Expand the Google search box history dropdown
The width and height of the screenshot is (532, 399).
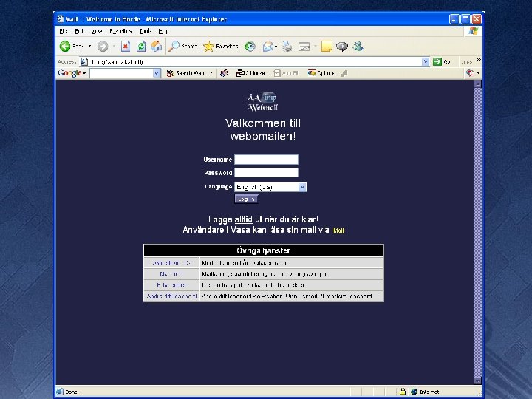pyautogui.click(x=157, y=73)
